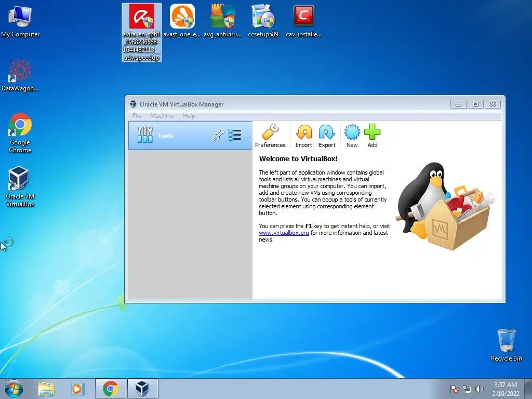Screen dimensions: 532x399
Task: Select the avira installer desktop file
Action: coord(141,33)
